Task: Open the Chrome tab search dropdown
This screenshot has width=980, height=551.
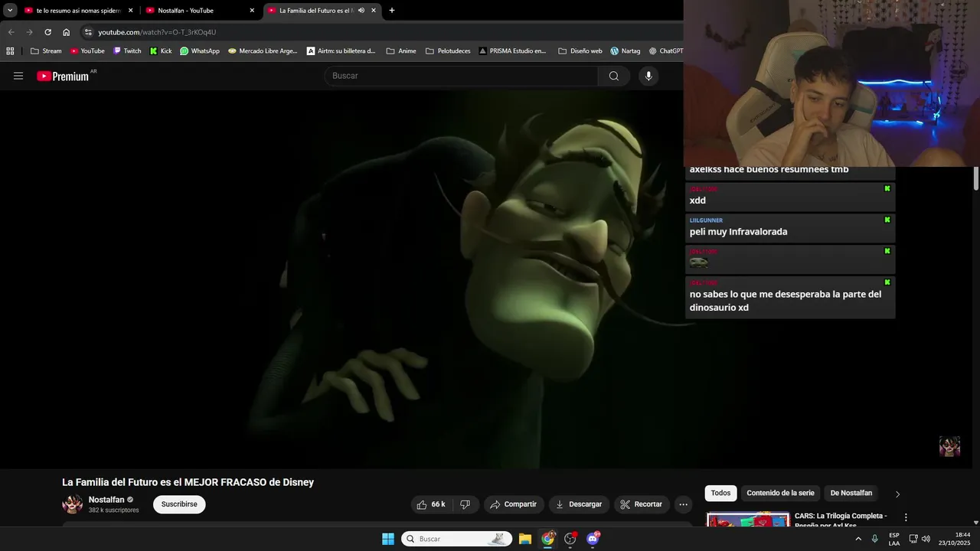Action: click(10, 11)
